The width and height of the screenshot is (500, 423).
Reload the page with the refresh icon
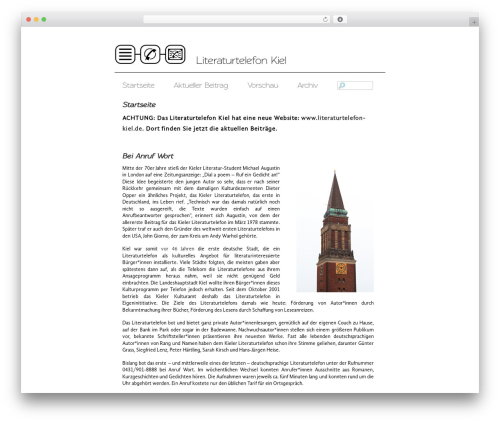tap(325, 20)
